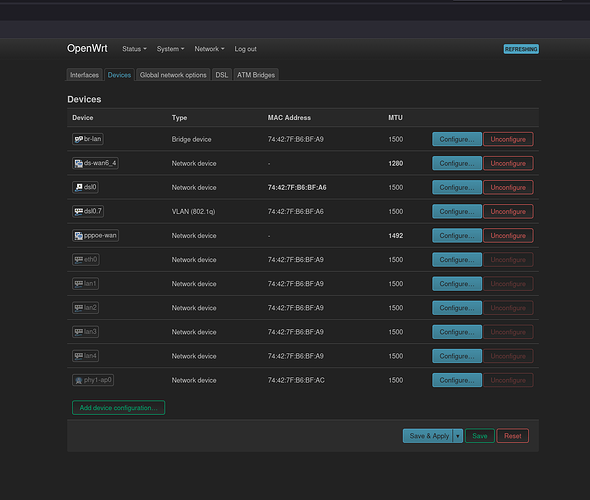Click the MAC Address column header
This screenshot has height=500, width=590.
point(289,118)
